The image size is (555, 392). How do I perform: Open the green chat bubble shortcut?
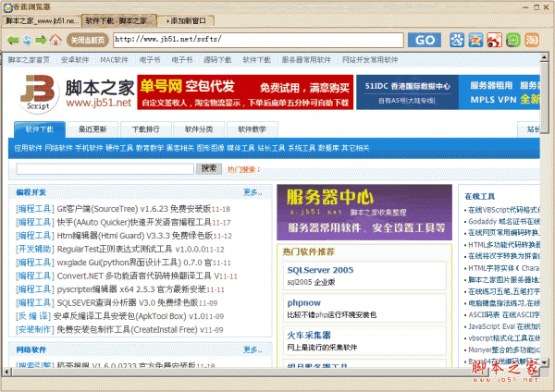[513, 40]
